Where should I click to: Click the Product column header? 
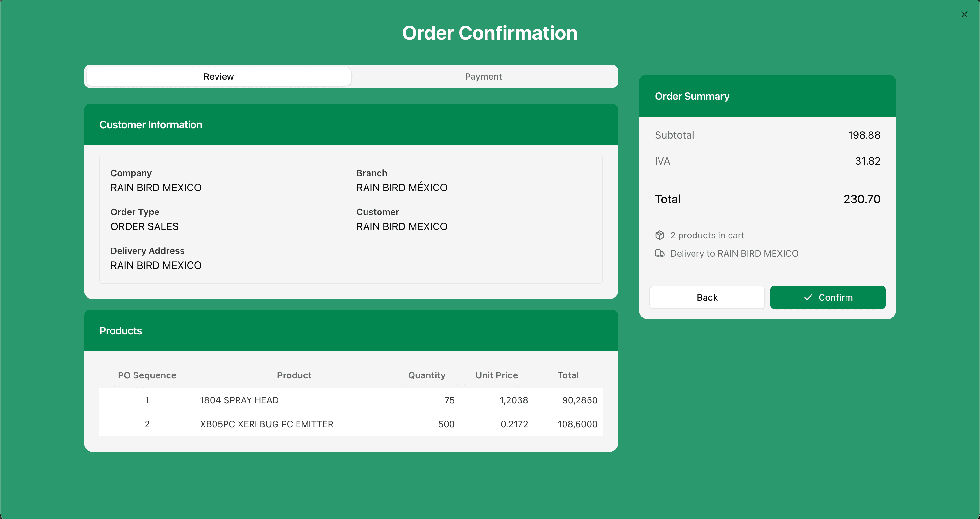click(294, 375)
